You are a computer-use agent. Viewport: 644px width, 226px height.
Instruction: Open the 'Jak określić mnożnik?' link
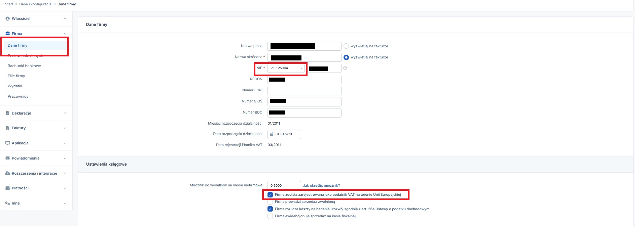click(321, 185)
